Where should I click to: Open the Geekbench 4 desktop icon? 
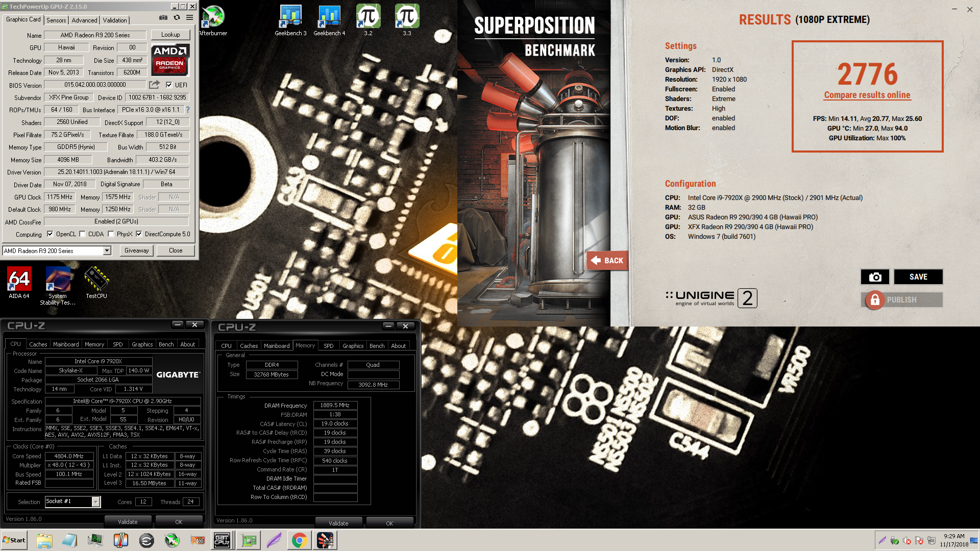coord(329,20)
